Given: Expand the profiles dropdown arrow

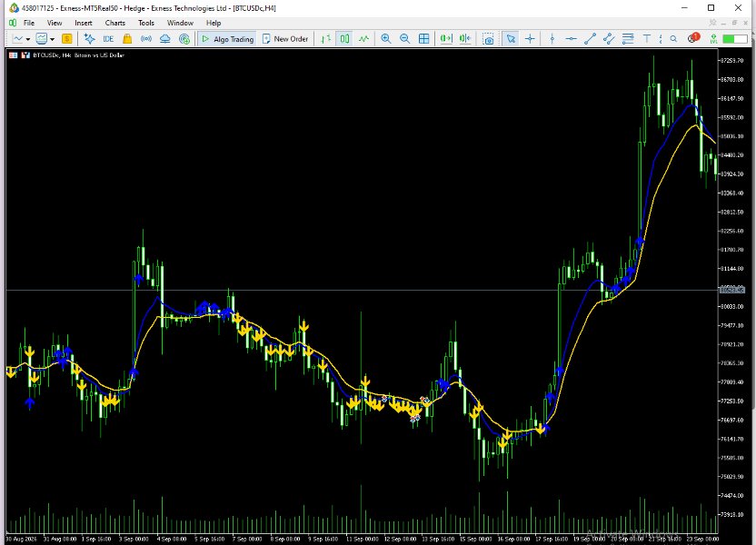Looking at the screenshot, I should point(52,39).
